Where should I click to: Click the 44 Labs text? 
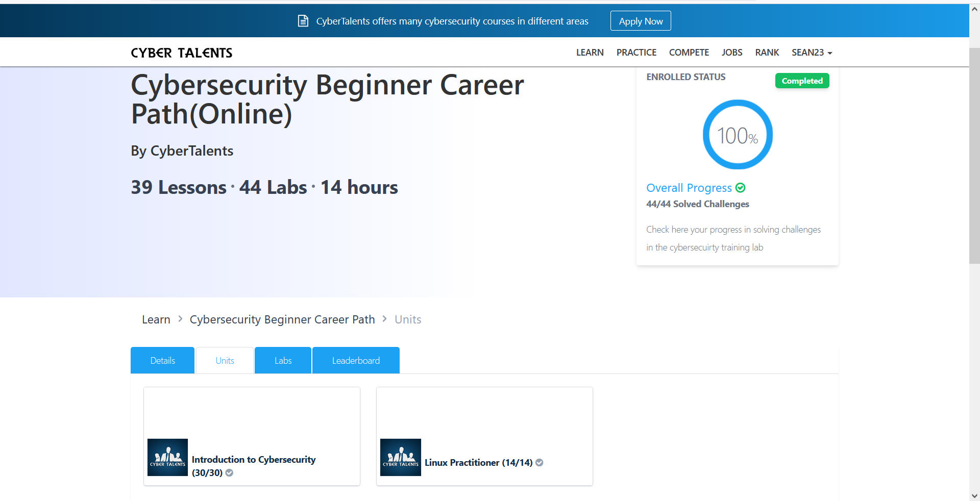pyautogui.click(x=273, y=187)
